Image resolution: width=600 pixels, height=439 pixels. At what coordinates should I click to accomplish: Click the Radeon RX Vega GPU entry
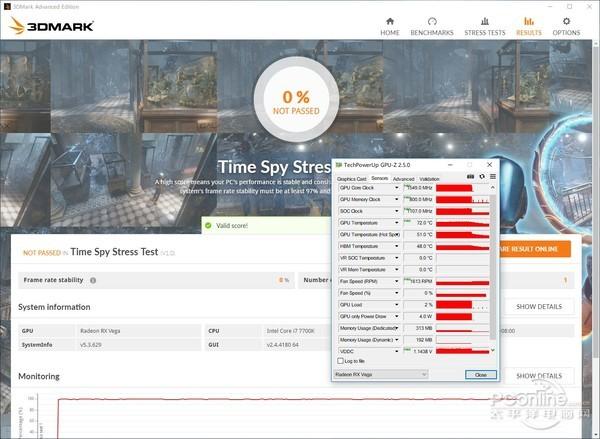(x=100, y=331)
